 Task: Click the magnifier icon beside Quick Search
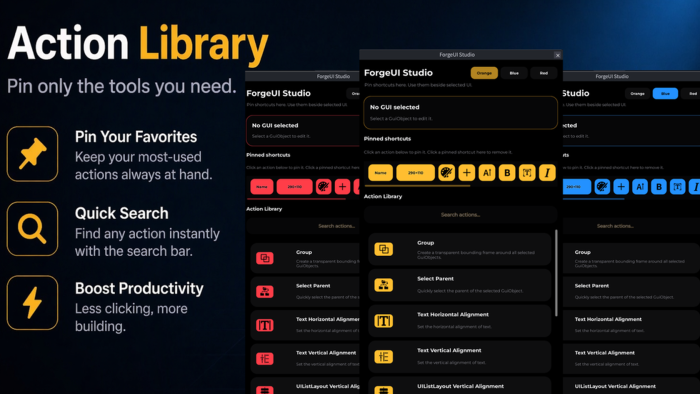tap(32, 228)
